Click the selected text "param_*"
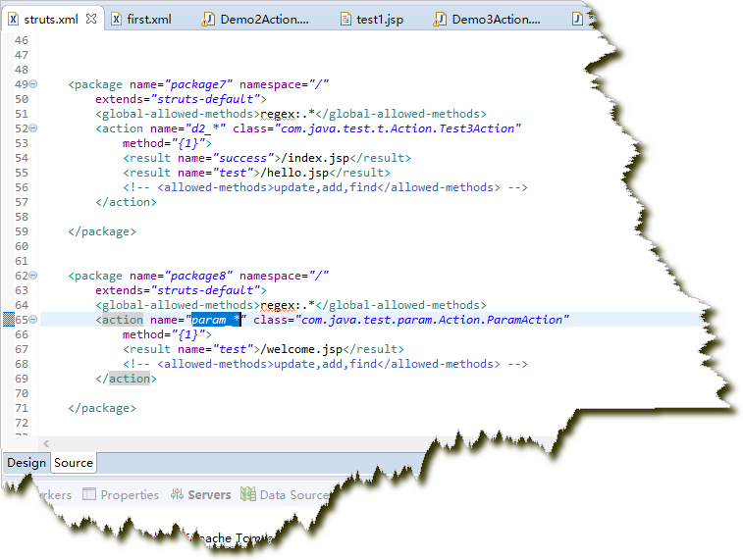This screenshot has width=743, height=560. 216,320
